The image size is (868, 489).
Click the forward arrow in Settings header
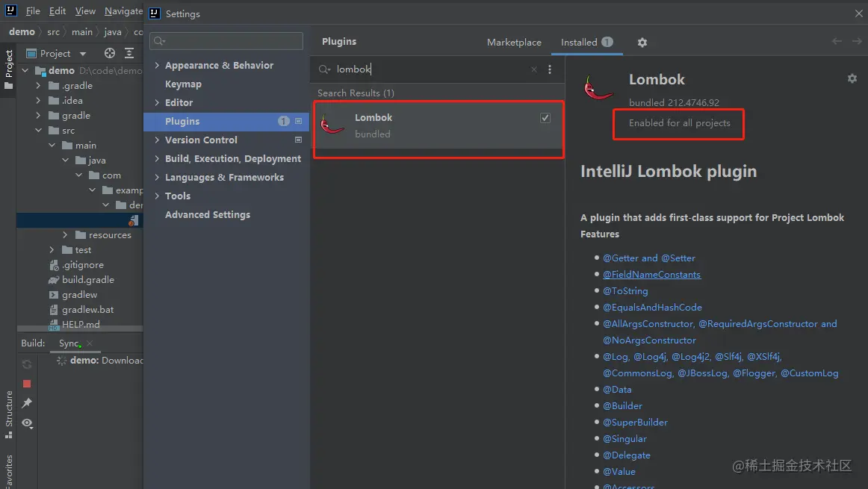click(x=856, y=42)
